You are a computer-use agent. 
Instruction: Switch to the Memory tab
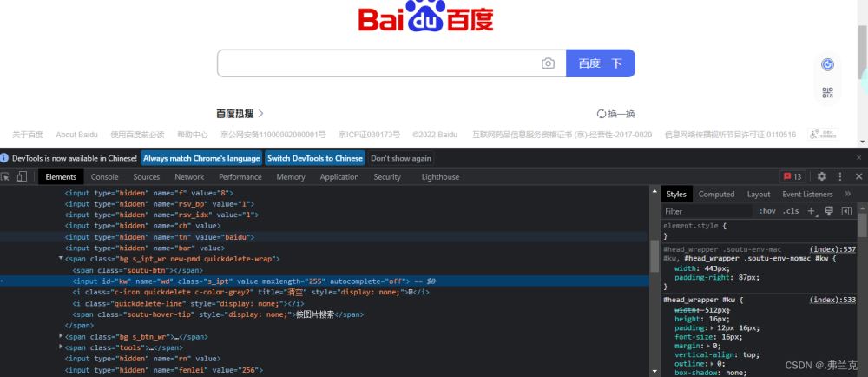(291, 176)
